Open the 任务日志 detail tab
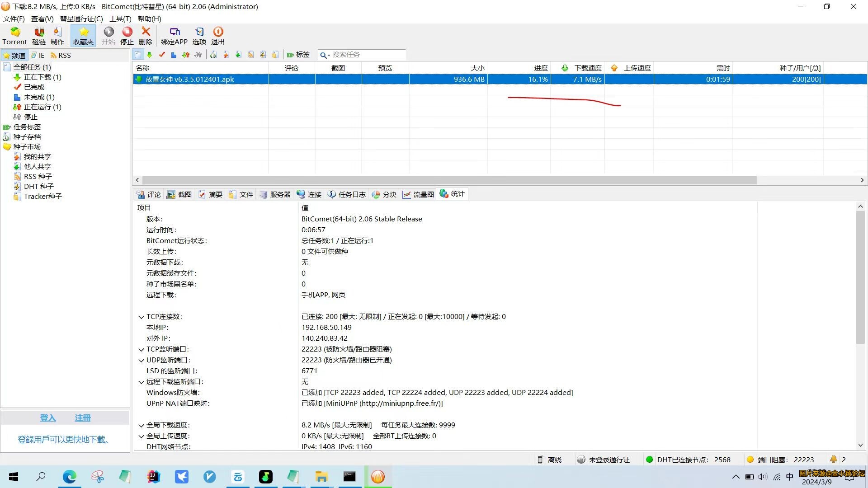868x488 pixels. 347,194
